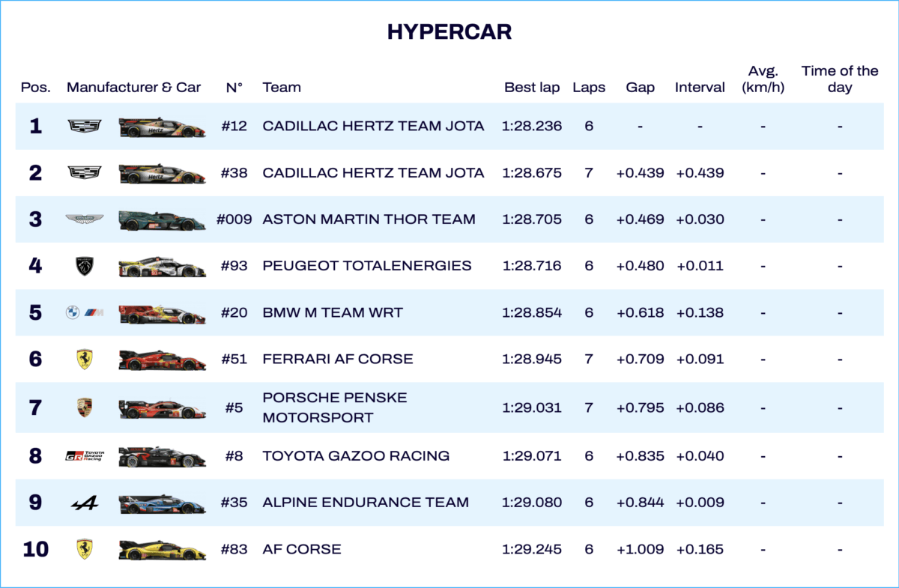Viewport: 899px width, 588px height.
Task: Select the Aston Martin wings logo
Action: click(x=85, y=219)
